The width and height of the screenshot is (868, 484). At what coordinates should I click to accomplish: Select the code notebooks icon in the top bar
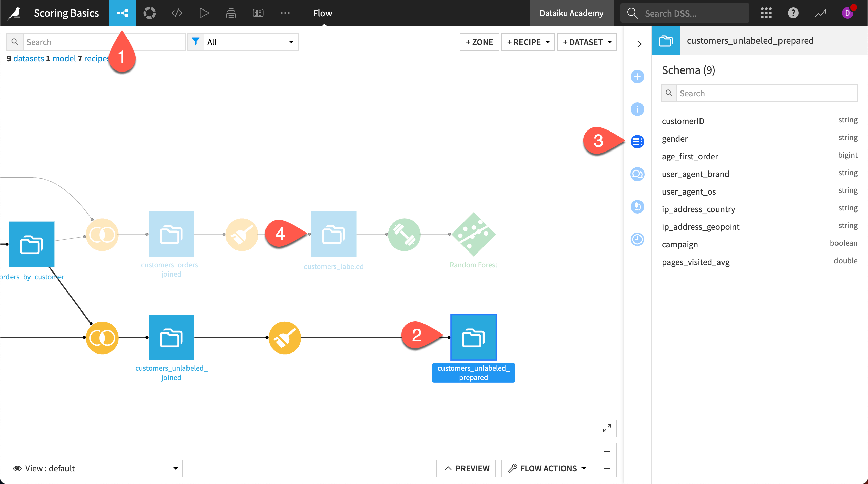(x=176, y=13)
